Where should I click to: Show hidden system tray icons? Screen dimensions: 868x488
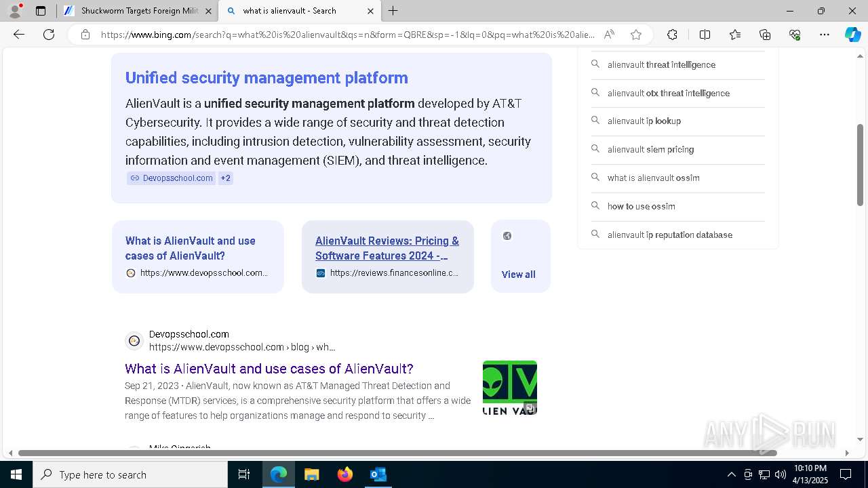pyautogui.click(x=731, y=474)
